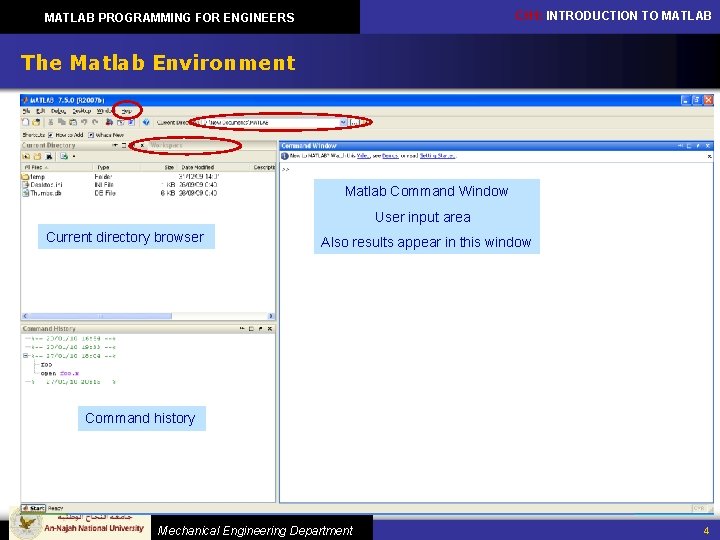Click the Undo toolbar icon
The image size is (720, 540).
pos(84,123)
